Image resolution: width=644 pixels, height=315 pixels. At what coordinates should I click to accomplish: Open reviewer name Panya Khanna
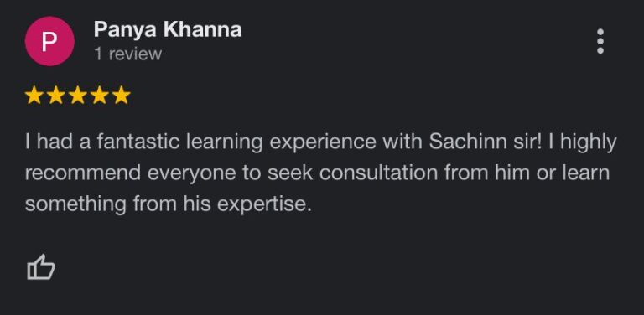[168, 30]
